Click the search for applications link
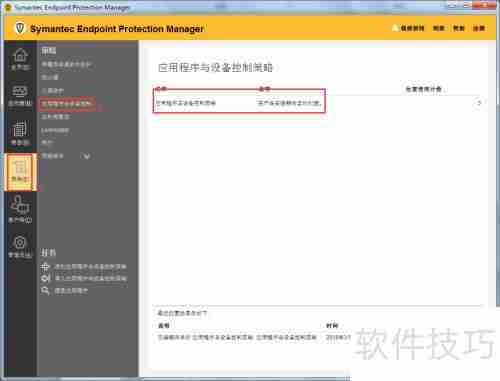Screen dimensions: 500x381 [71, 291]
